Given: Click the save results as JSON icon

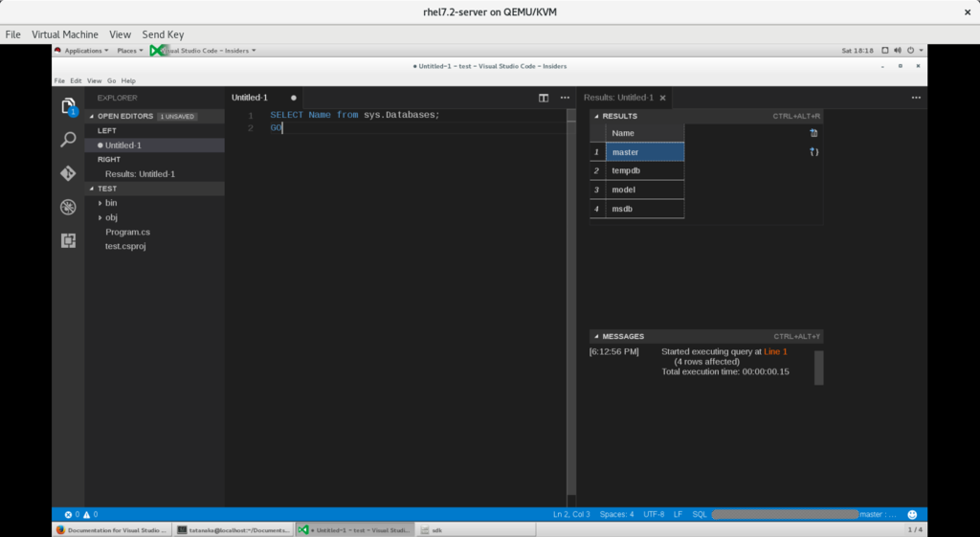Looking at the screenshot, I should point(813,152).
